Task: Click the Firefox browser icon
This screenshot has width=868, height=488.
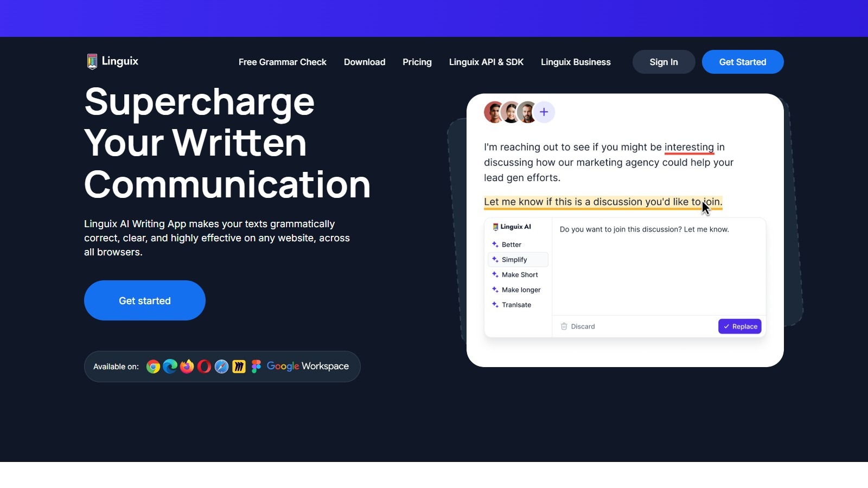Action: pyautogui.click(x=187, y=367)
